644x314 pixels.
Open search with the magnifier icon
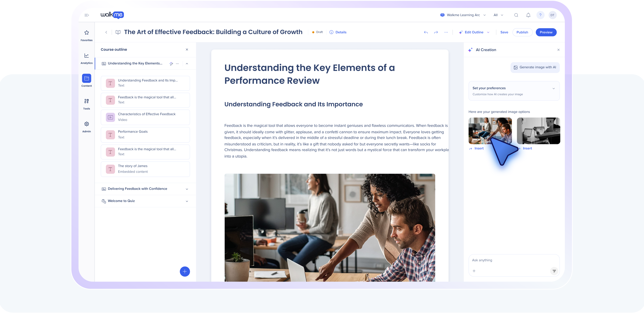[516, 15]
